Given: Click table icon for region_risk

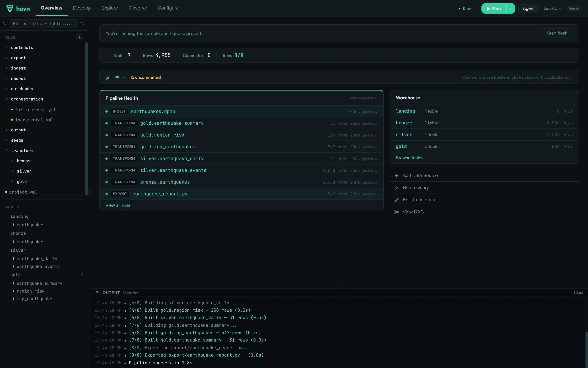Looking at the screenshot, I should tap(13, 291).
